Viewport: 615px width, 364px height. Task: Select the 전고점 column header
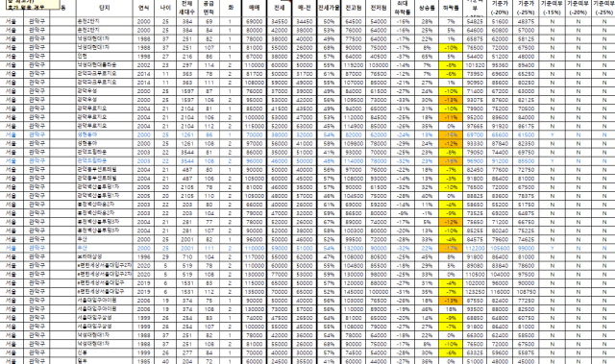pyautogui.click(x=353, y=8)
